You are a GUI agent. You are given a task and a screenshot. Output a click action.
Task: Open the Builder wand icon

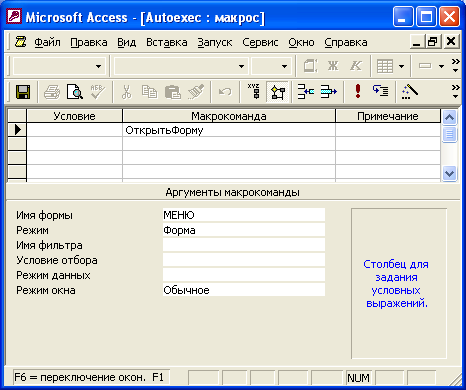(x=410, y=91)
